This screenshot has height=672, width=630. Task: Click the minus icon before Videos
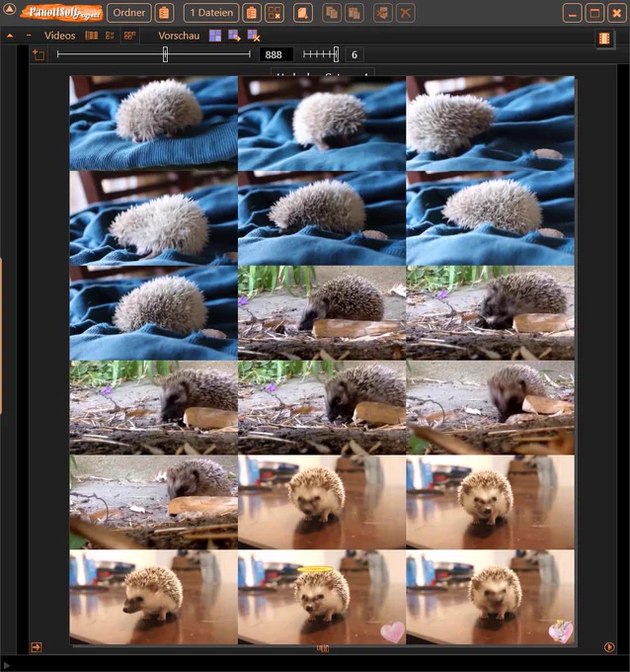coord(29,36)
